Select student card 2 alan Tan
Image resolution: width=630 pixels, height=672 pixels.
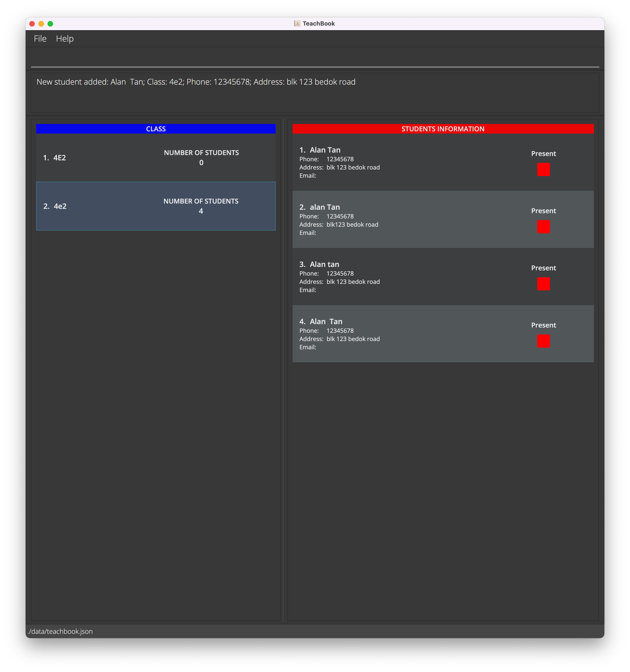click(405, 220)
